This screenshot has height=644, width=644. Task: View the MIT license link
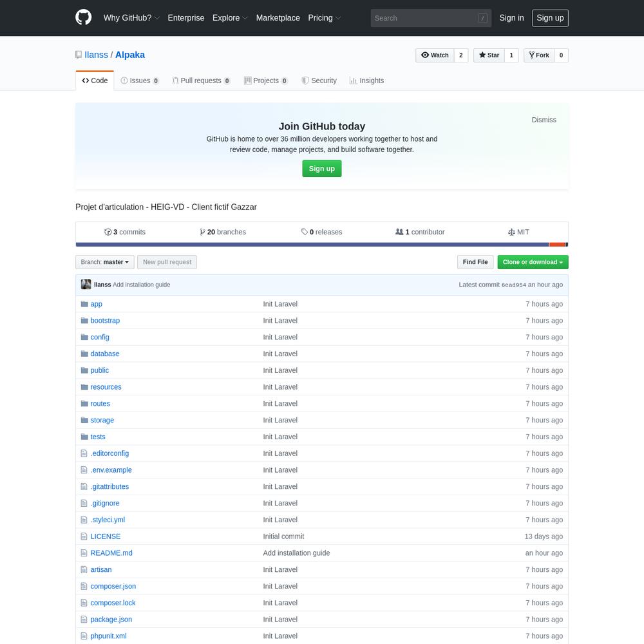pos(518,232)
